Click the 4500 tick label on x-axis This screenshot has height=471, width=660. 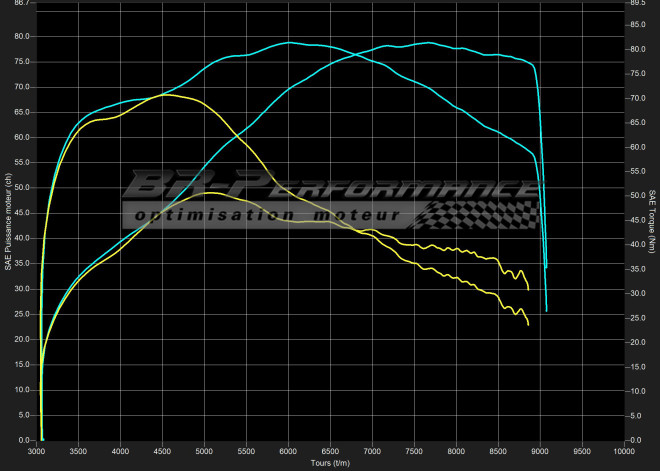click(x=162, y=452)
